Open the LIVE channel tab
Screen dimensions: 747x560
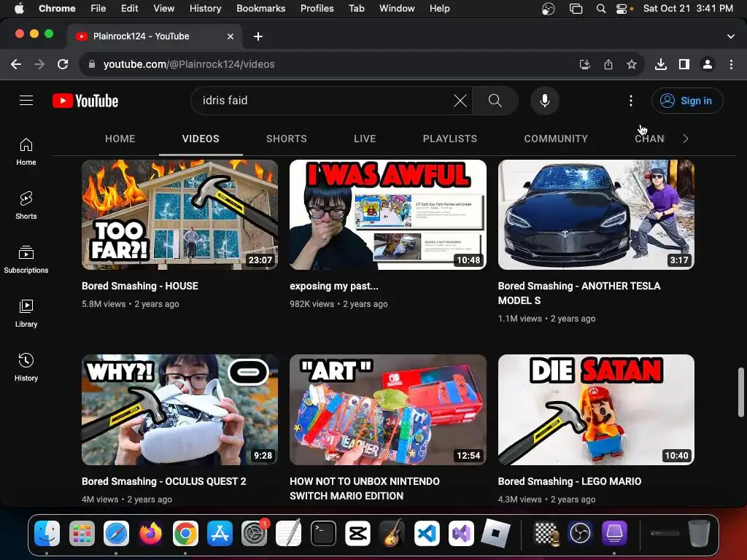pos(365,139)
